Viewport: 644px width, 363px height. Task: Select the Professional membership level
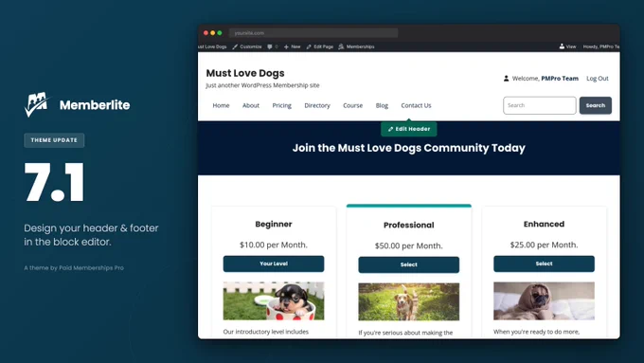click(409, 264)
